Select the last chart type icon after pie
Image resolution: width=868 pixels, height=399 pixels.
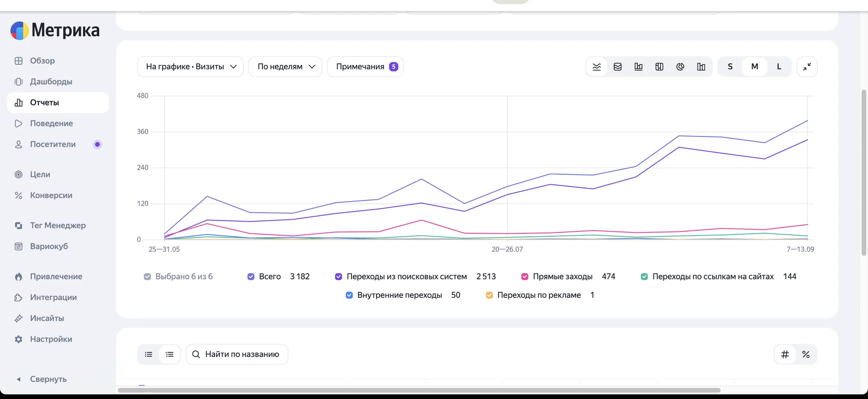[x=701, y=66]
